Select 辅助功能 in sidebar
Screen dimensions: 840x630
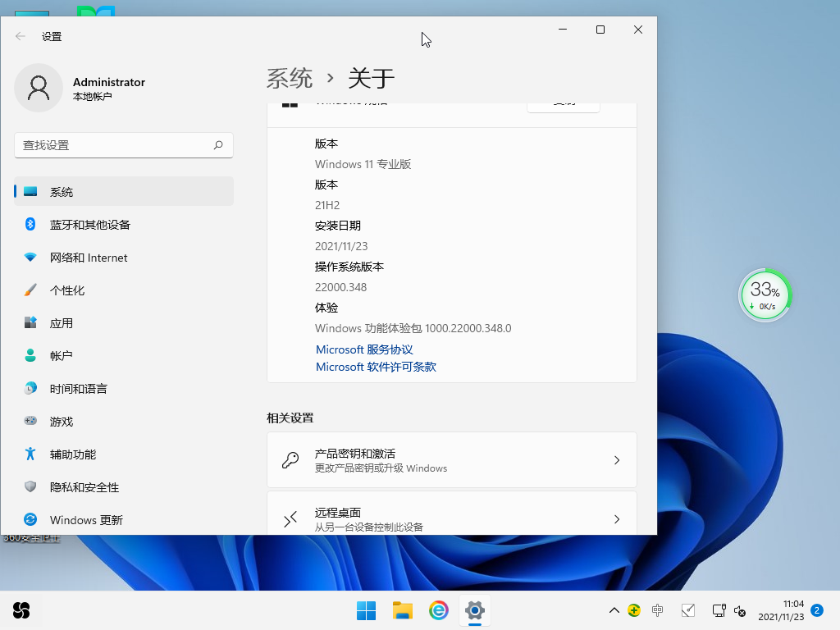[71, 454]
